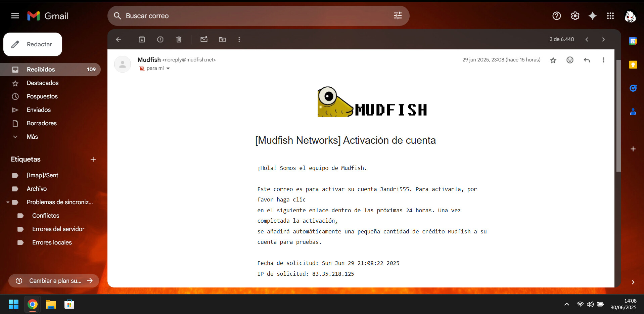The height and width of the screenshot is (314, 644).
Task: Click the sender avatar placeholder
Action: pos(123,64)
